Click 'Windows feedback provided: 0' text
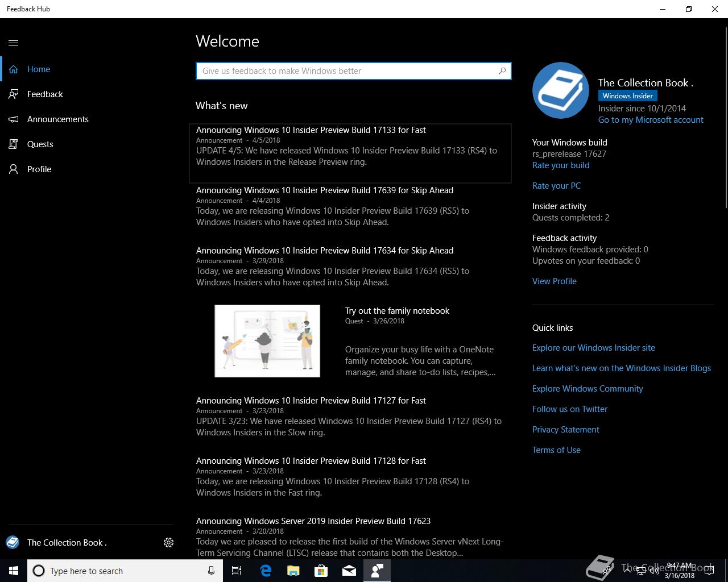Image resolution: width=728 pixels, height=582 pixels. tap(590, 250)
